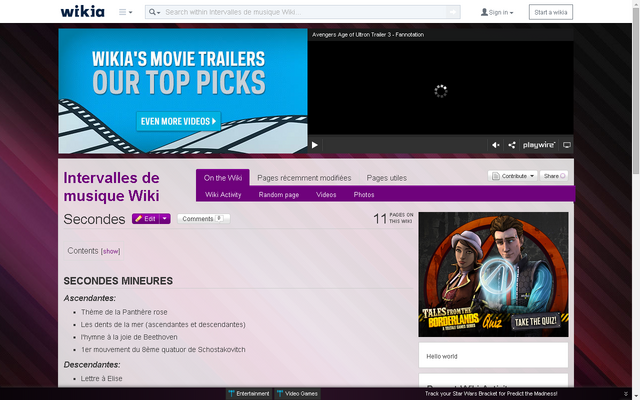Select Pages récemment modifiées tab
Image resolution: width=640 pixels, height=400 pixels.
(x=304, y=178)
